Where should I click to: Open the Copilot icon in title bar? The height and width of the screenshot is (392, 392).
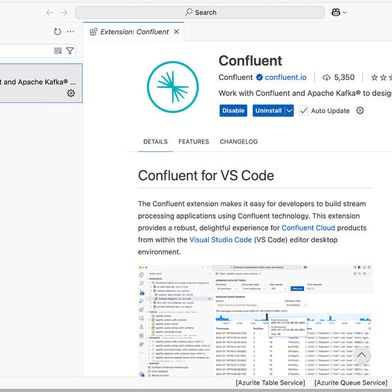[336, 12]
